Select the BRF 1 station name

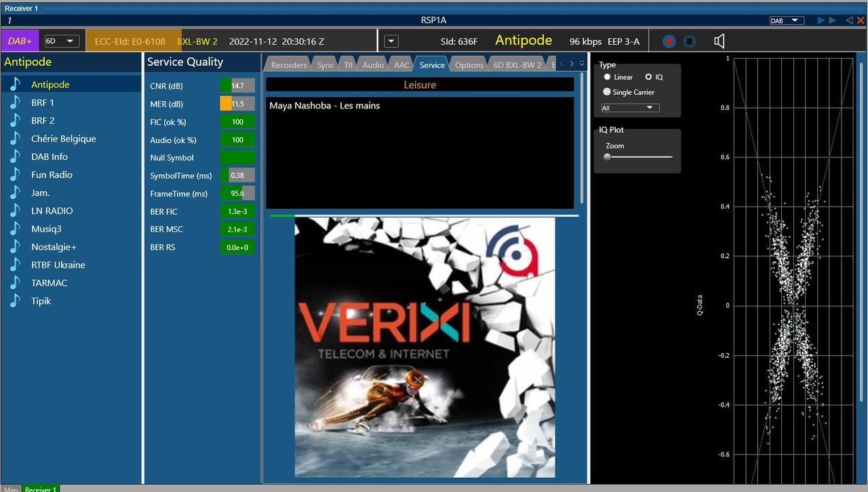click(x=43, y=102)
